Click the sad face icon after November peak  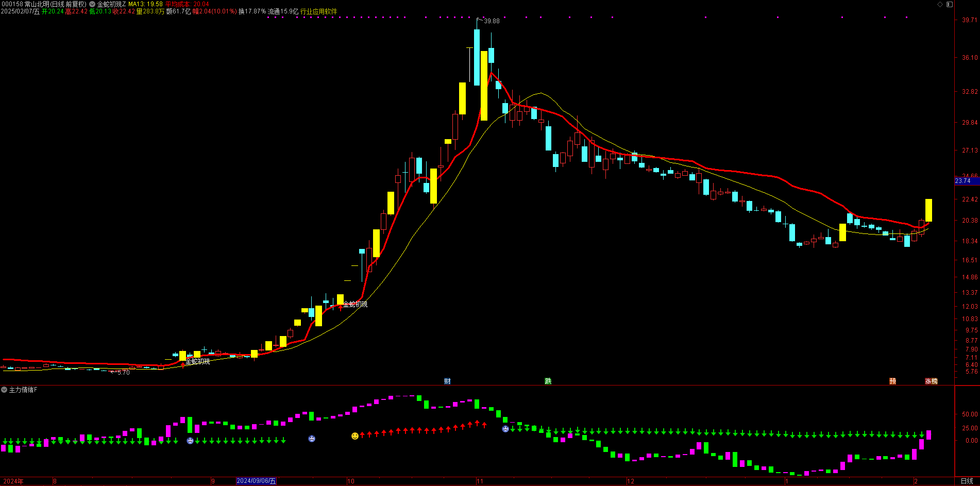505,429
